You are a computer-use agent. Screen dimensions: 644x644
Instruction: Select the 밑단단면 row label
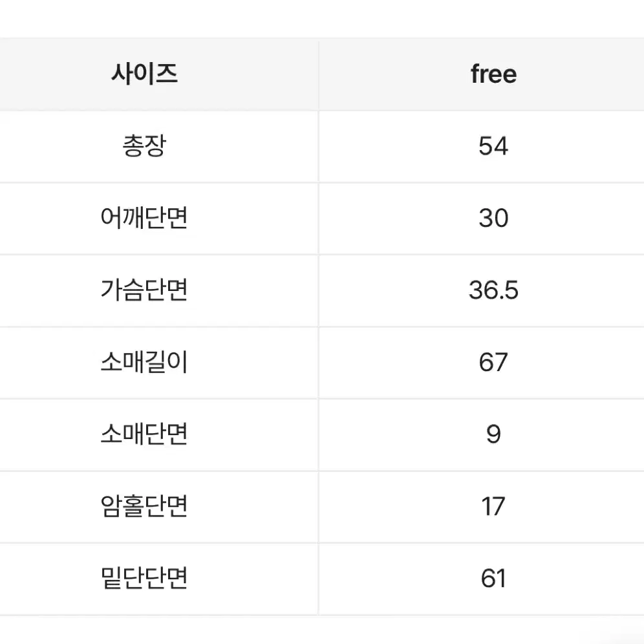(144, 578)
